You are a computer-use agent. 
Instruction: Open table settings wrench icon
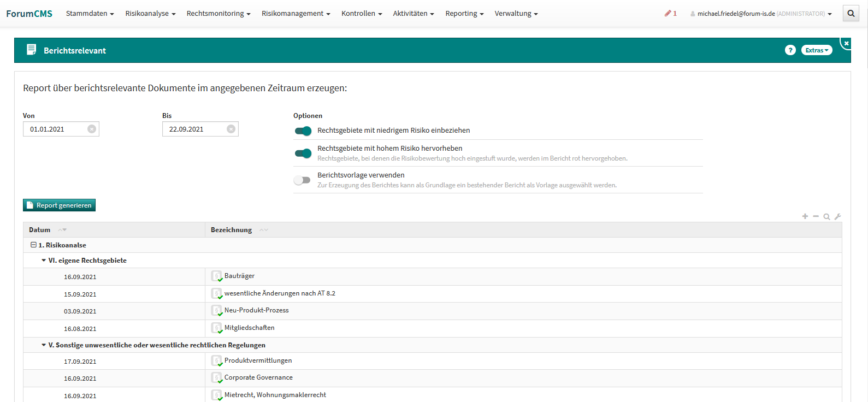point(837,217)
